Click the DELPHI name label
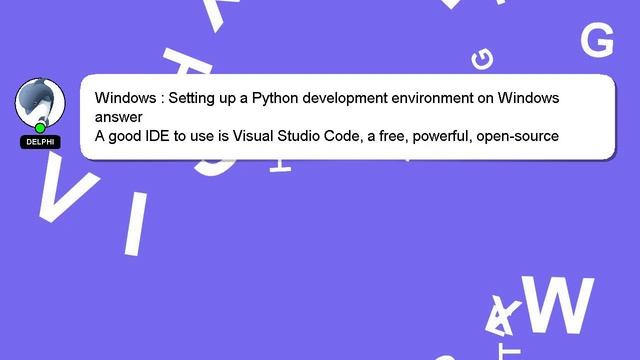The width and height of the screenshot is (640, 360). coord(40,142)
